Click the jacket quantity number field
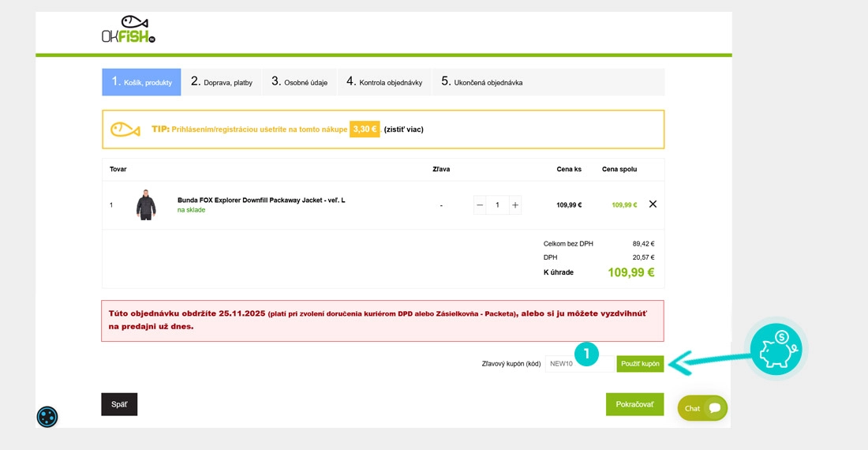 pos(497,204)
